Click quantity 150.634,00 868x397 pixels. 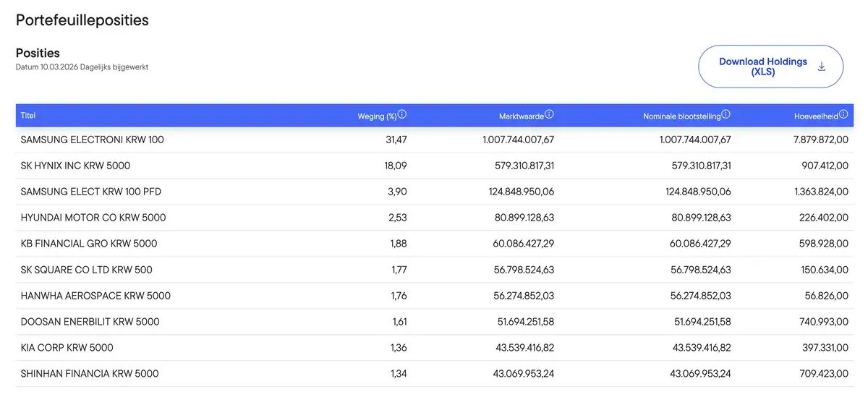pos(825,270)
